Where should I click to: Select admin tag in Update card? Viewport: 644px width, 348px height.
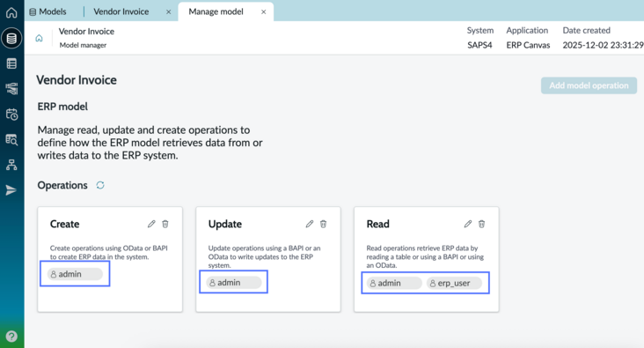click(x=234, y=283)
